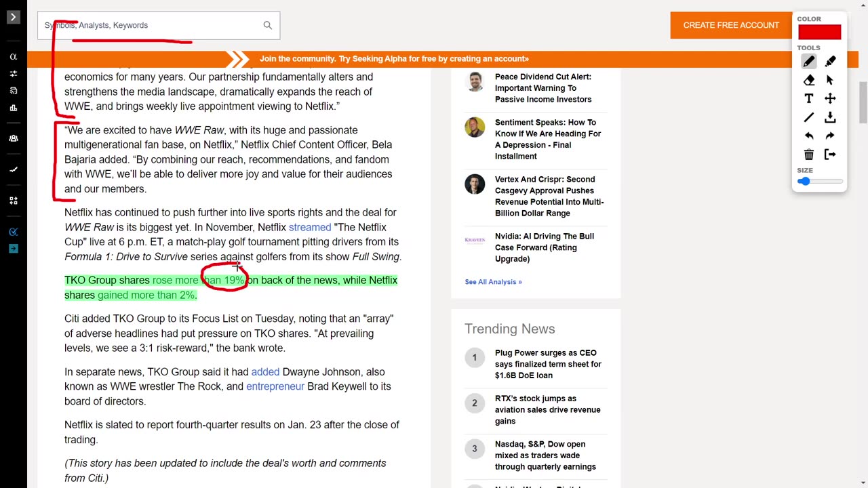Select the pencil drawing tool
Screen dimensions: 868x488
tap(809, 62)
